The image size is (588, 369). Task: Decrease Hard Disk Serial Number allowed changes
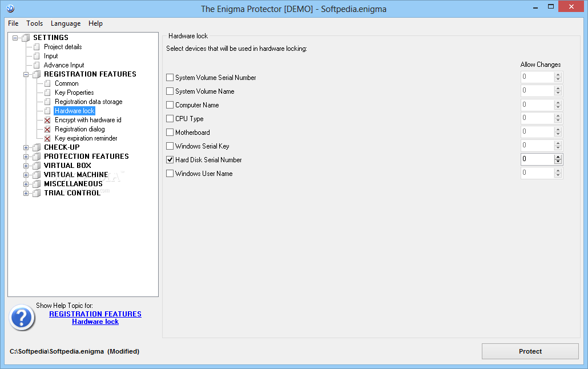coord(558,162)
